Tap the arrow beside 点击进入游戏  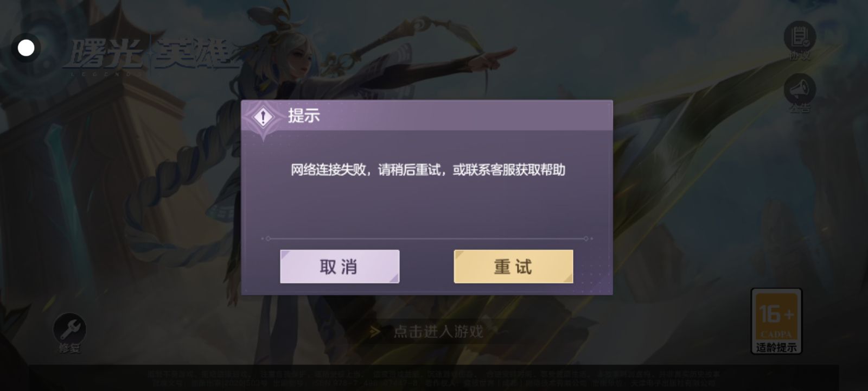(374, 331)
